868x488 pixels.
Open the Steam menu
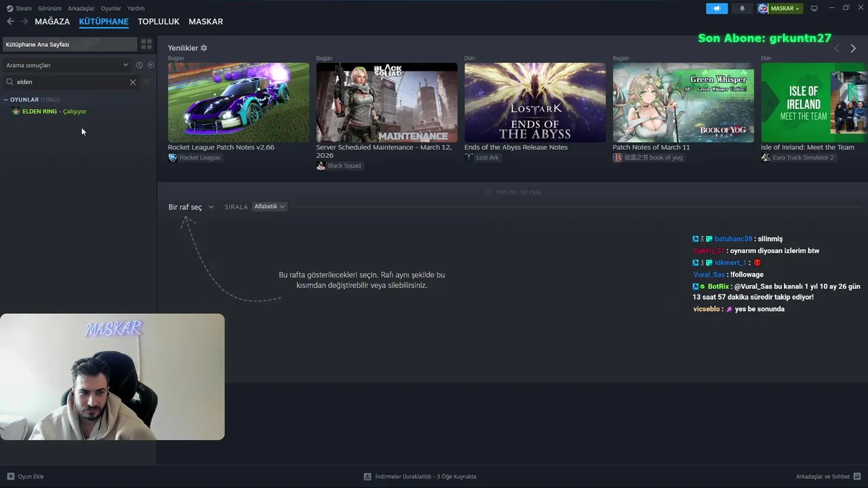pos(19,9)
